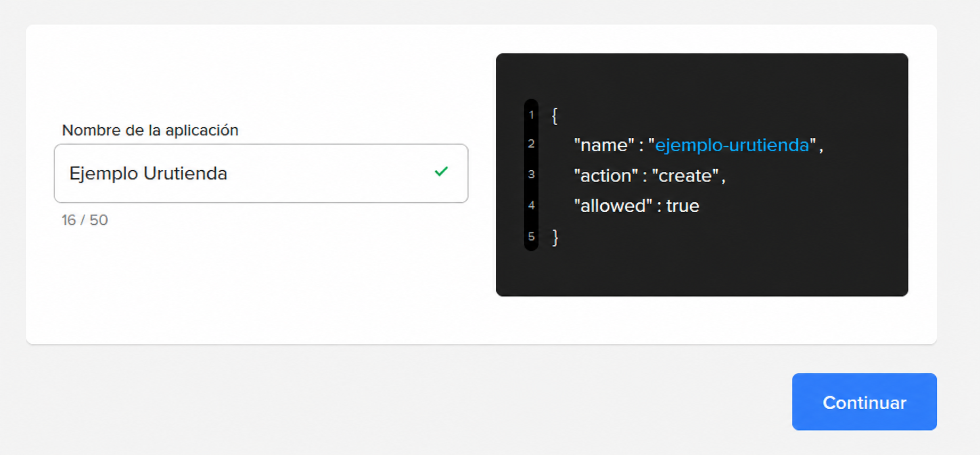
Task: Click the "name" key in JSON
Action: [x=604, y=145]
